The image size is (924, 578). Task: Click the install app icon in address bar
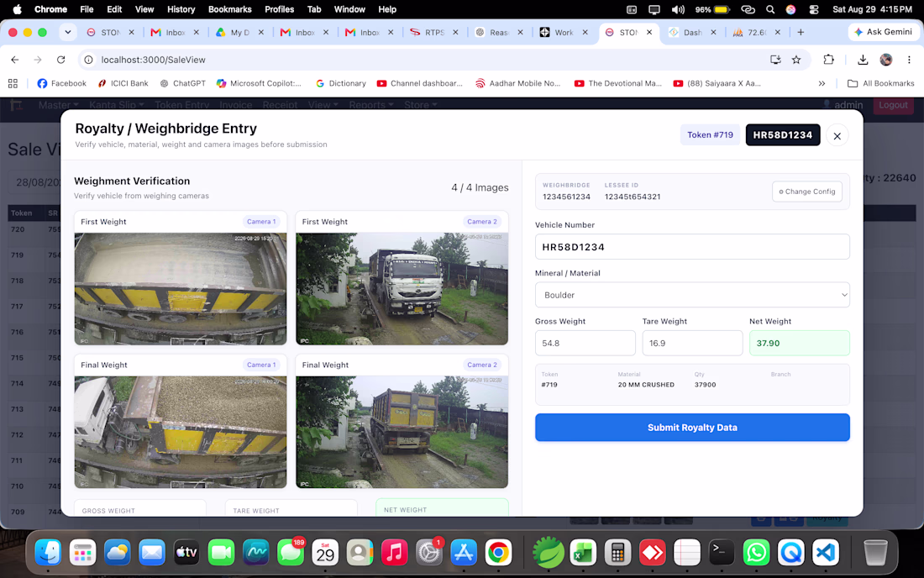pos(775,60)
